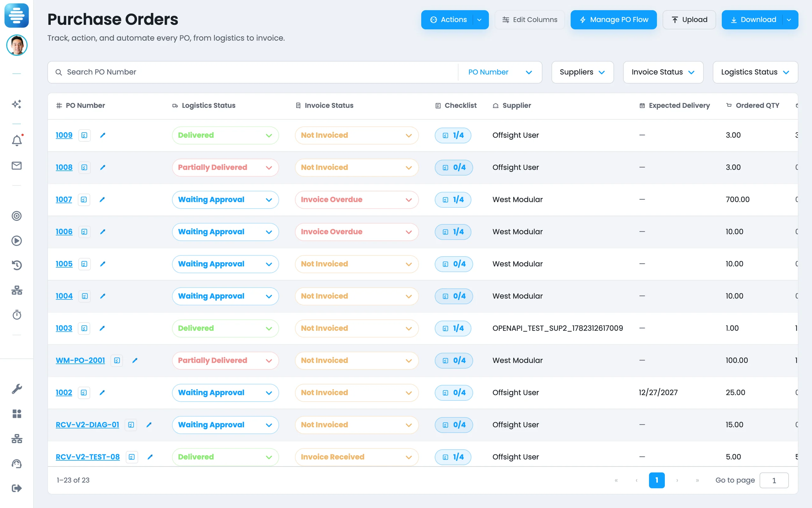This screenshot has height=508, width=812.
Task: Open the PO Number search-type dropdown
Action: pos(500,72)
